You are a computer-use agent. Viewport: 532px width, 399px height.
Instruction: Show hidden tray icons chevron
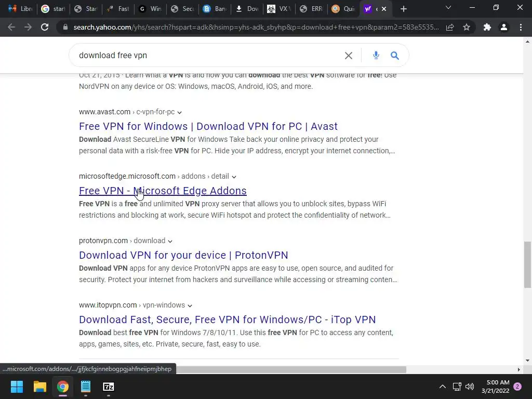(x=443, y=387)
